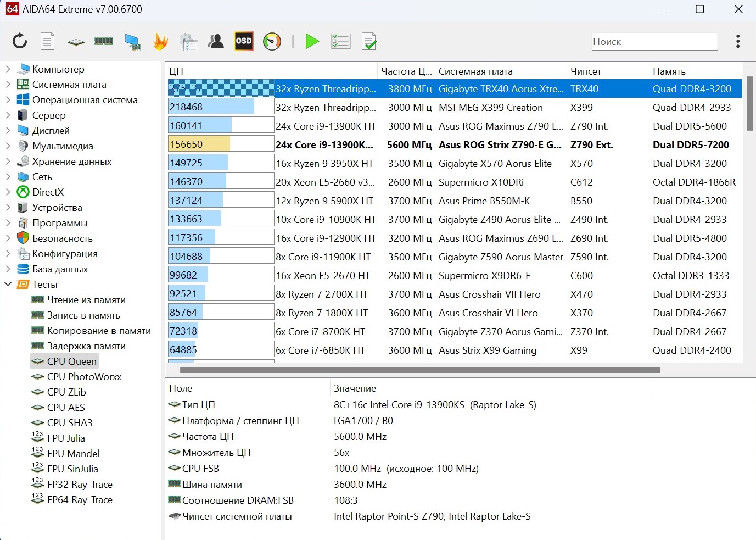Expand the Системная плата tree node

[8, 85]
